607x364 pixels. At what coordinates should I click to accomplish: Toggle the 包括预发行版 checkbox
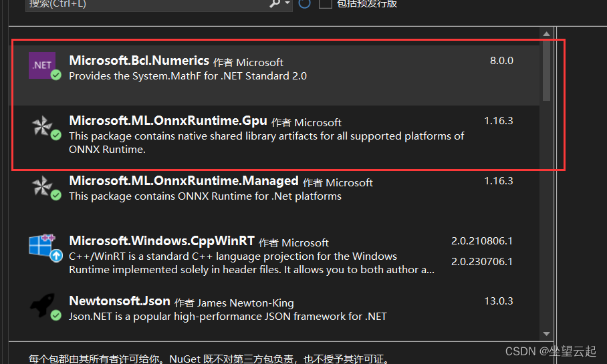point(325,3)
